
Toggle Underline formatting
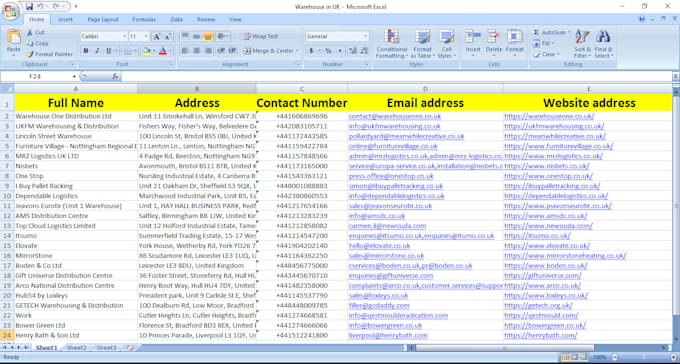tap(108, 51)
